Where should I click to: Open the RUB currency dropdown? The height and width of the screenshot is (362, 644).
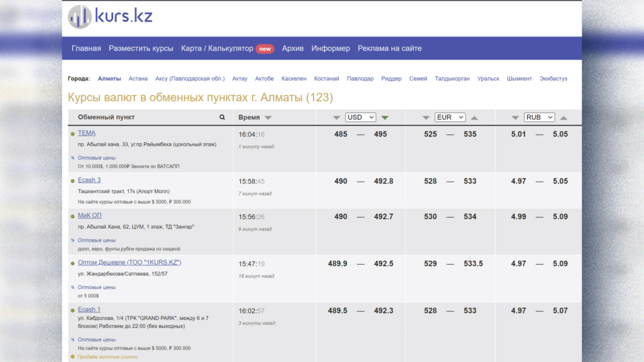coord(539,118)
